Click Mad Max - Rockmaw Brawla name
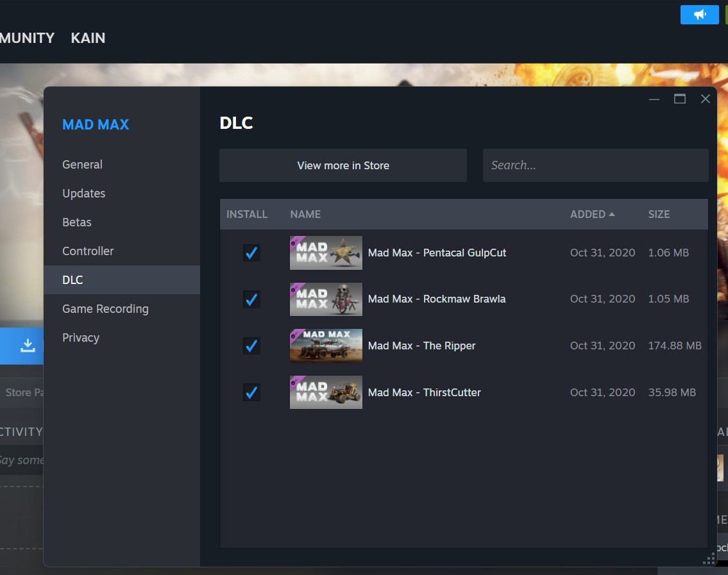Screen dimensions: 728x575 [x=436, y=299]
